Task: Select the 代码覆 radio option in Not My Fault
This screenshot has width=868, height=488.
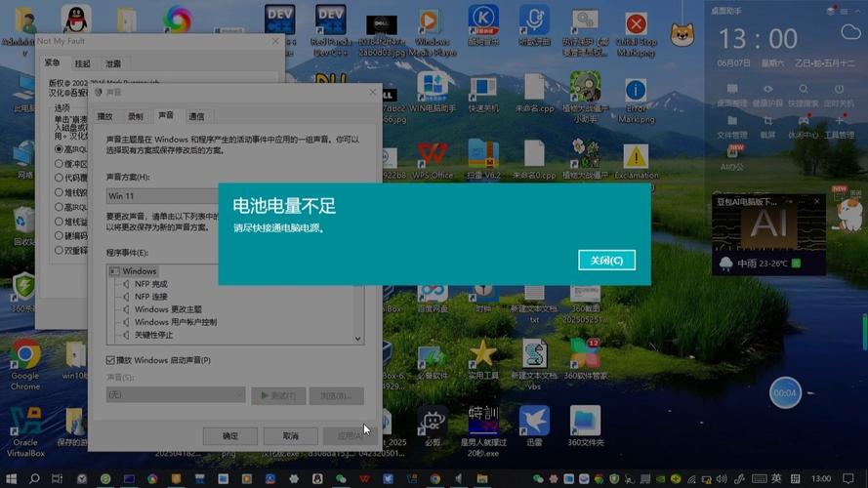Action: click(x=59, y=179)
